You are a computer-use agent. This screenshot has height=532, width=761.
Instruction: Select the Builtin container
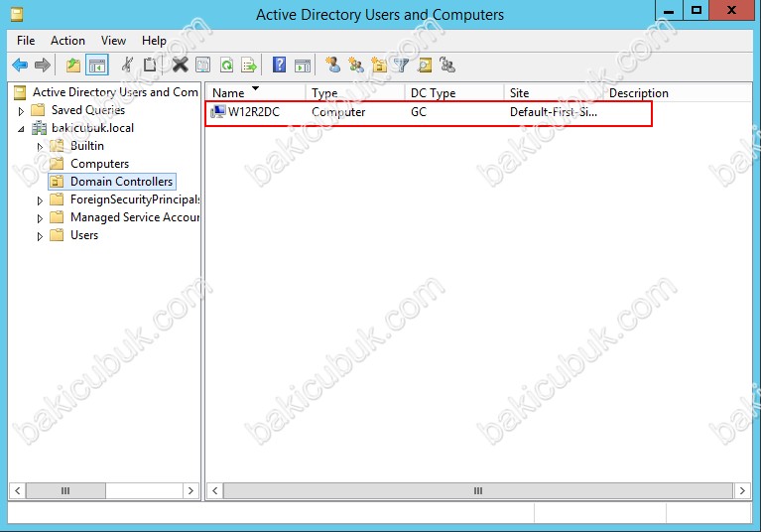[x=87, y=146]
